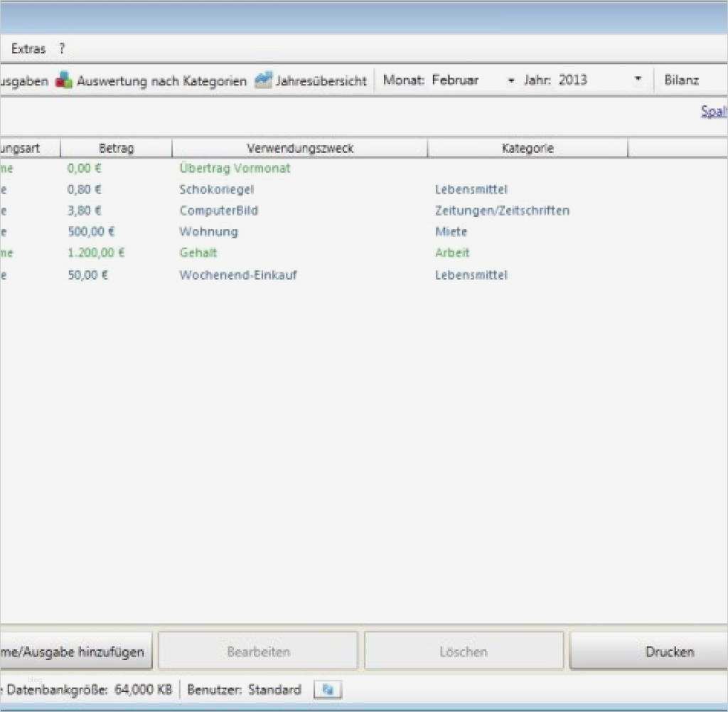The image size is (728, 712).
Task: Expand the Jahr dropdown arrow
Action: point(638,79)
